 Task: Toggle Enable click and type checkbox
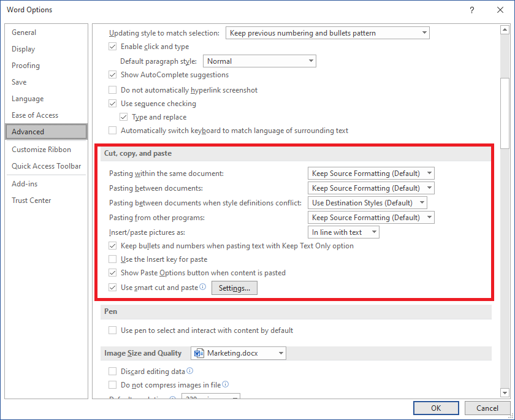(113, 47)
